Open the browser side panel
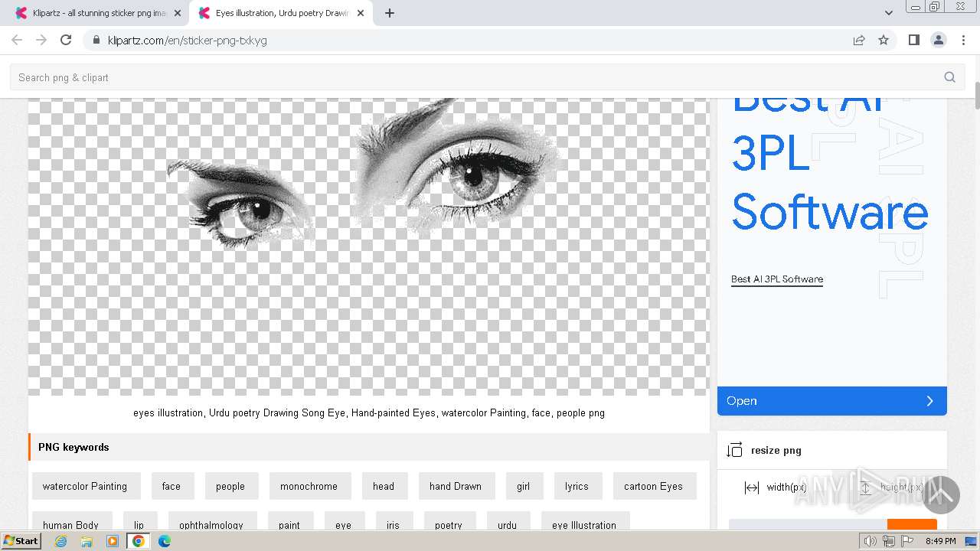The image size is (980, 551). click(x=913, y=40)
